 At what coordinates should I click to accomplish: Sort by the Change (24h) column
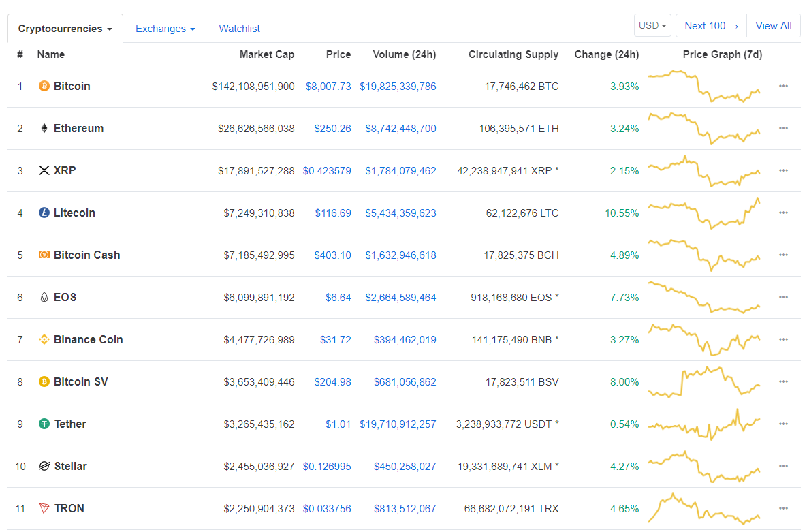pyautogui.click(x=606, y=54)
